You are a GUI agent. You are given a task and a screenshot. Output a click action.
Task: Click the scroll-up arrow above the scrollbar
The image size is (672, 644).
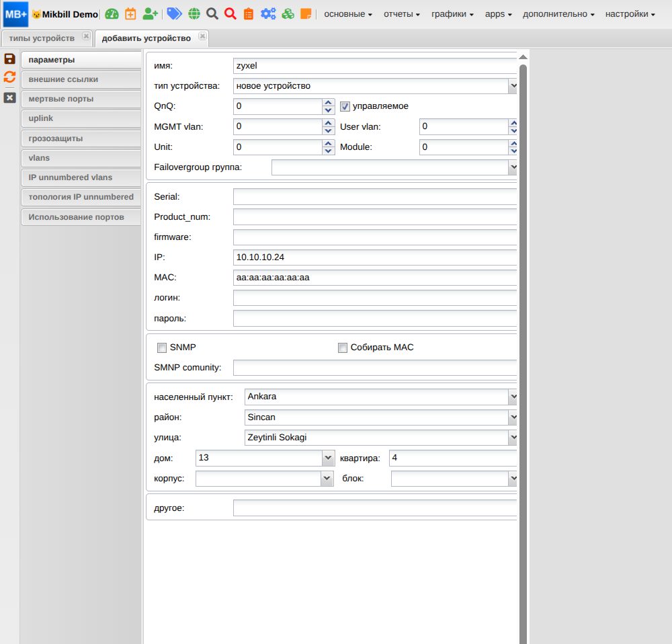click(x=523, y=56)
